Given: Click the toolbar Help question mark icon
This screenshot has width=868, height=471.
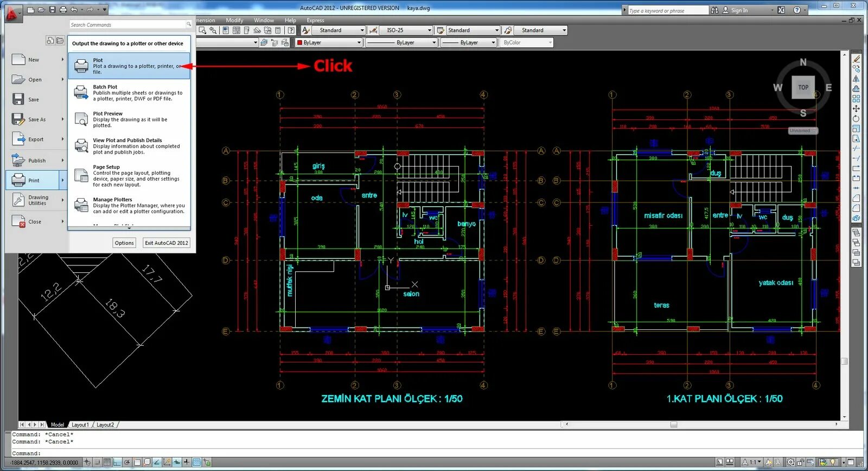Looking at the screenshot, I should [291, 30].
